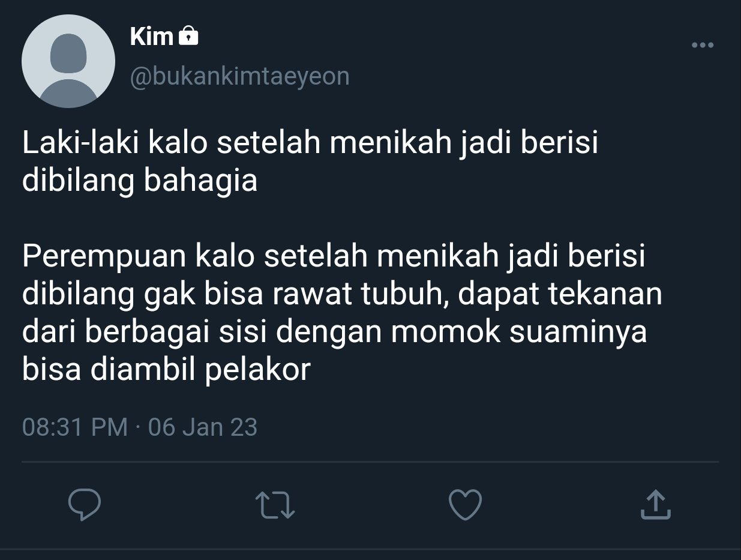Click the phrase dapat tekanan
The height and width of the screenshot is (560, 741).
click(559, 295)
